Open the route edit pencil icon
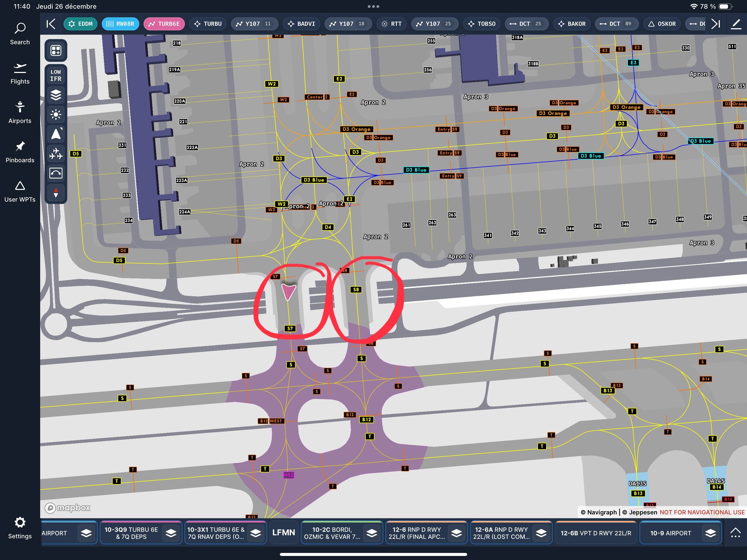 [x=736, y=24]
